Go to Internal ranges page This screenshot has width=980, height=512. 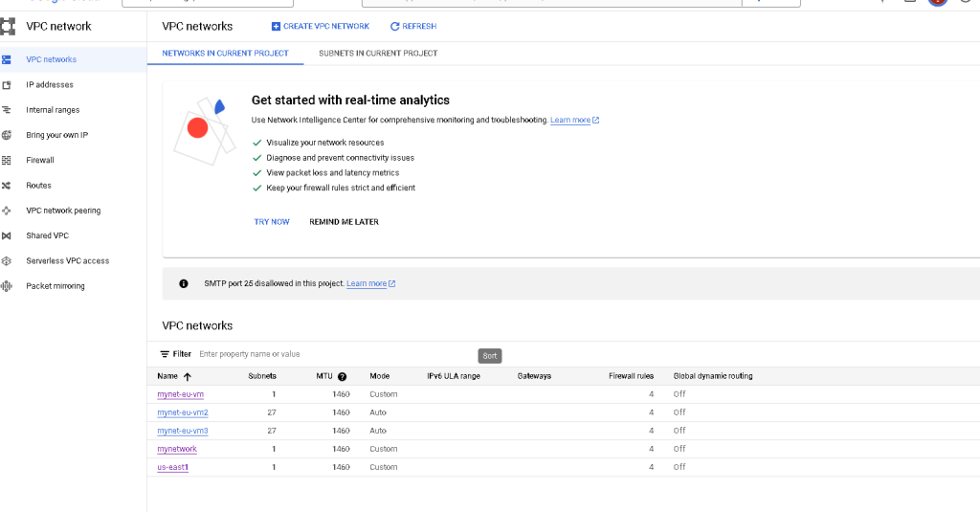(53, 110)
